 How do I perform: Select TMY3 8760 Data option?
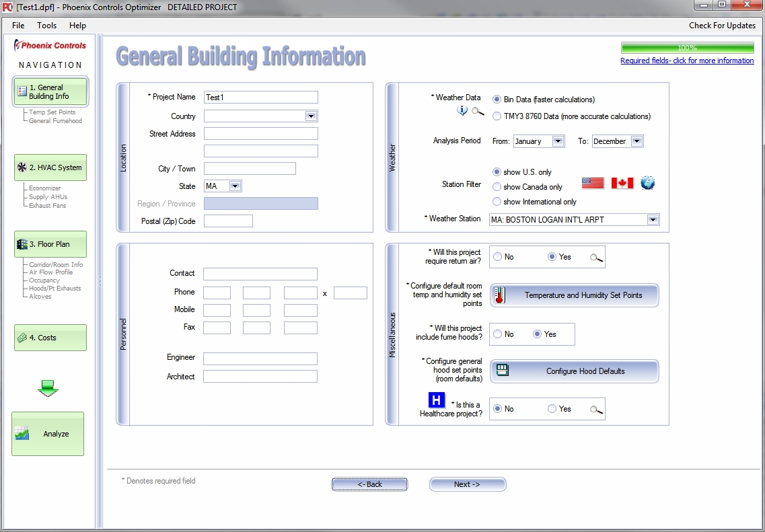[x=497, y=116]
